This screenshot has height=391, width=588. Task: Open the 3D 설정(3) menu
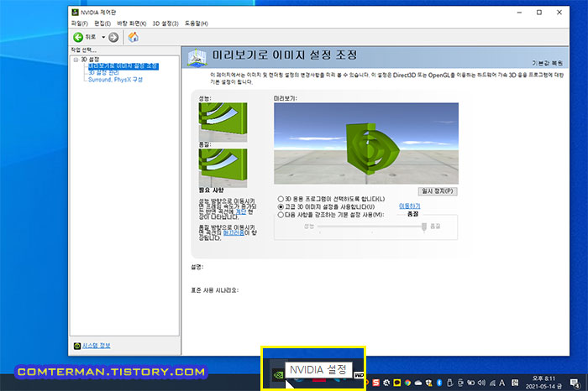click(165, 23)
